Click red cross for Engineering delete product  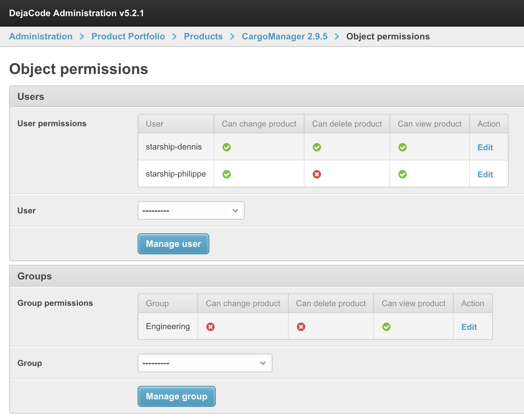point(301,327)
